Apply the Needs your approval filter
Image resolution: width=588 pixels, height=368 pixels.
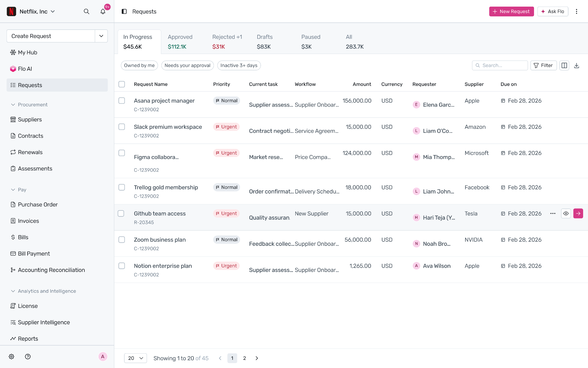187,66
